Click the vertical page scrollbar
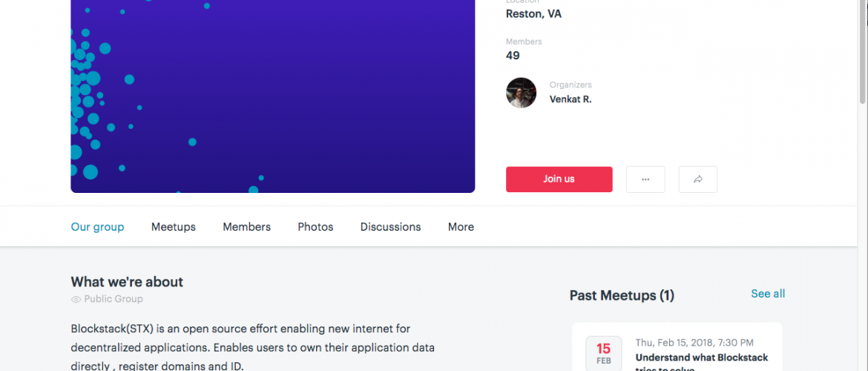This screenshot has width=868, height=371. click(x=862, y=52)
